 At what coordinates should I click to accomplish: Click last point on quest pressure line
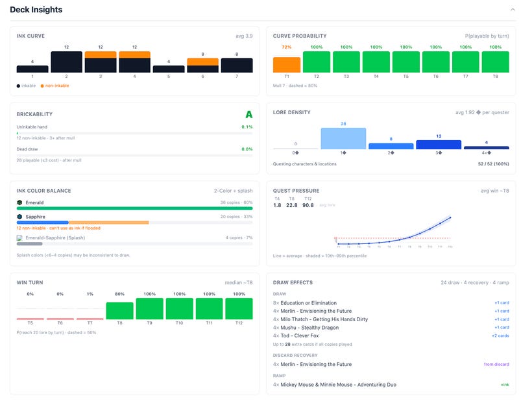450,217
